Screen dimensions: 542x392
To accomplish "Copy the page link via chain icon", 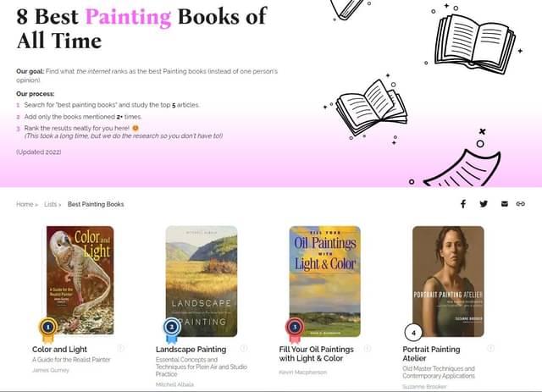I will (521, 204).
